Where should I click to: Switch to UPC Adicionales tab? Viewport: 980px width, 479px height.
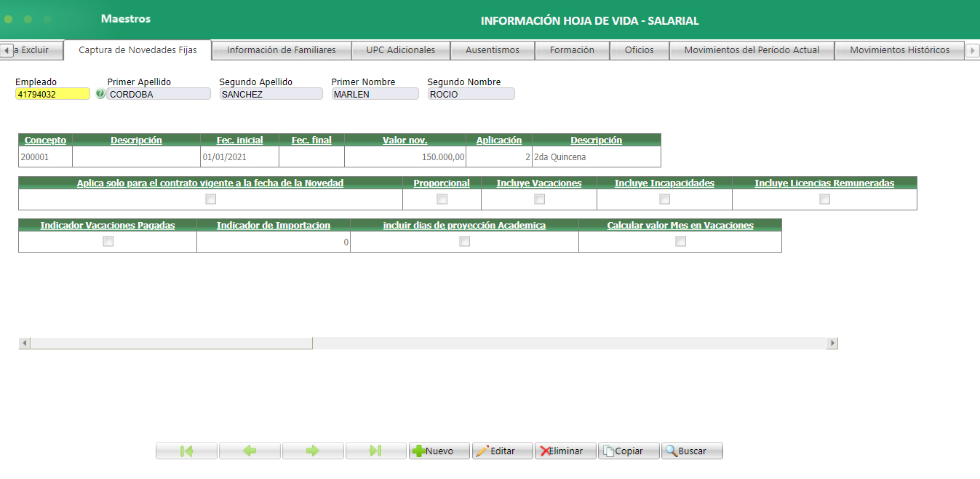401,50
